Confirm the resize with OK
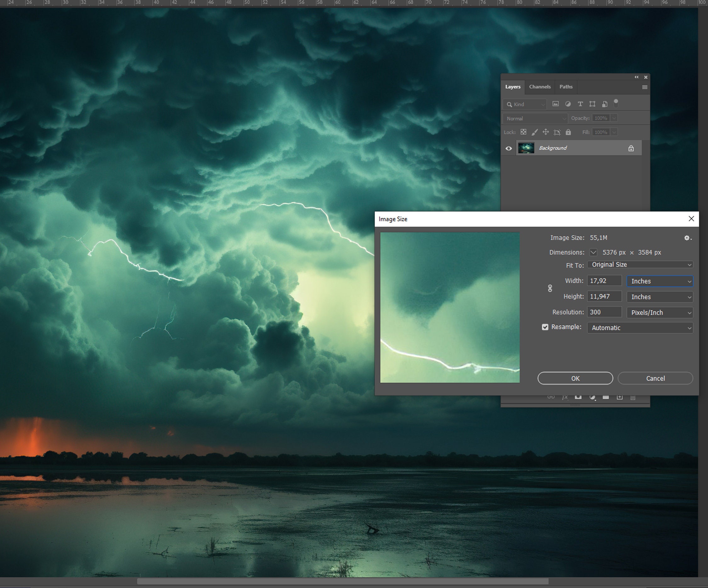708x588 pixels. [x=575, y=378]
